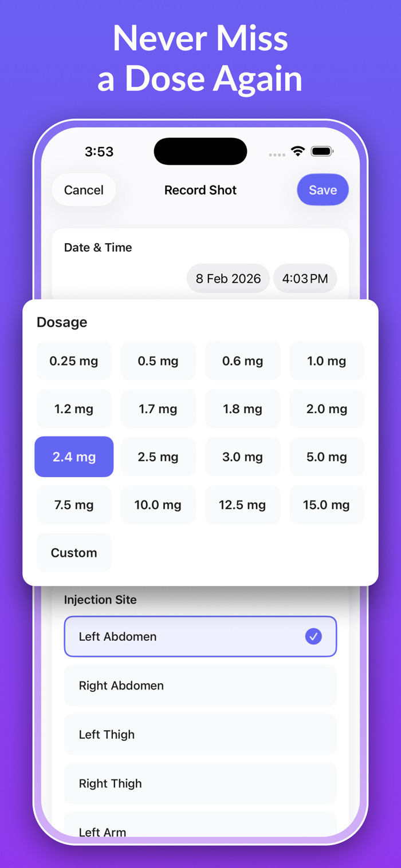401x868 pixels.
Task: Select the 0.25 mg dosage
Action: coord(74,361)
